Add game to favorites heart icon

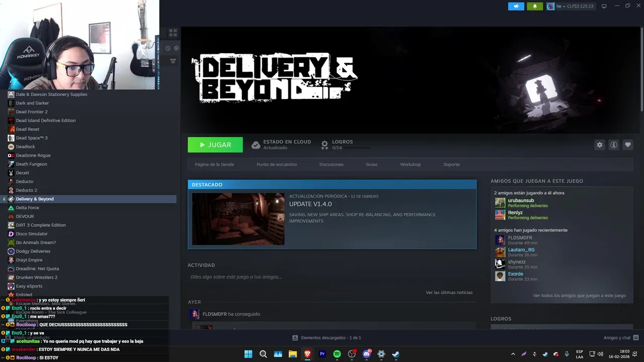click(x=627, y=145)
